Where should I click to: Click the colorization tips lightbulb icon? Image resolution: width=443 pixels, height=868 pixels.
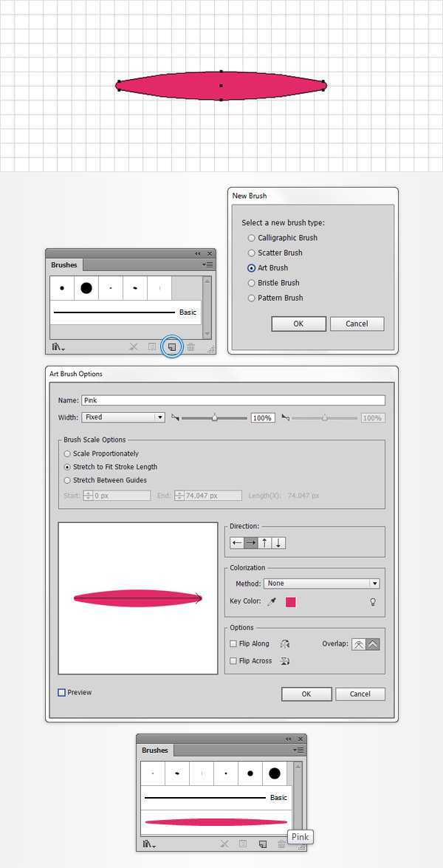coord(373,602)
